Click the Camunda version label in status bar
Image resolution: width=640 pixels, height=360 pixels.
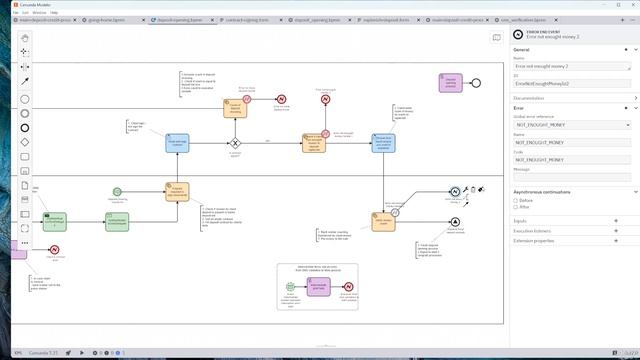(43, 353)
